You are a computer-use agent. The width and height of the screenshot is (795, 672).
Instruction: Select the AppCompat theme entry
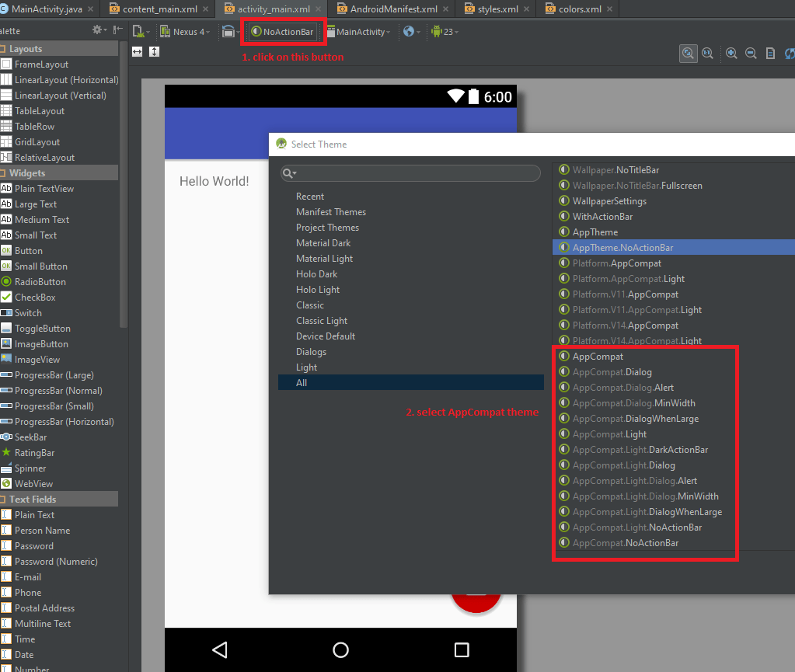click(591, 357)
